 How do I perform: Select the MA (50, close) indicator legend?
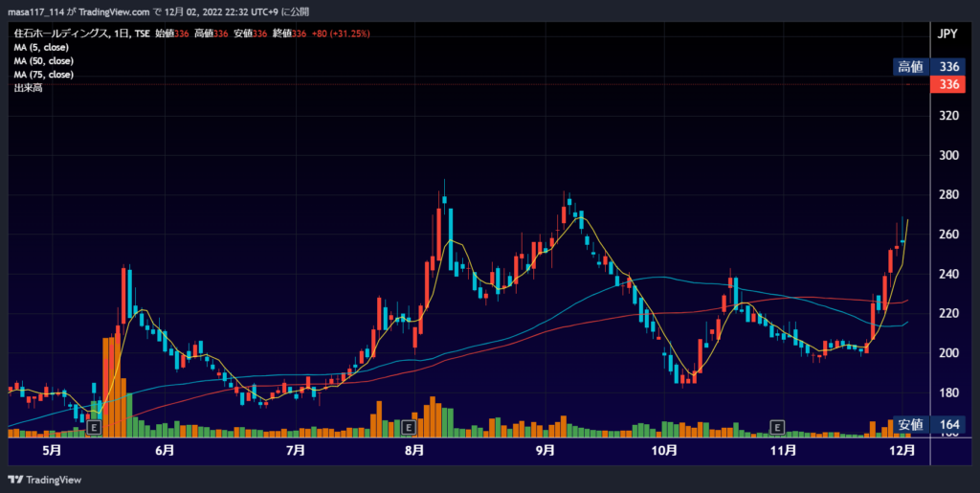[x=44, y=61]
